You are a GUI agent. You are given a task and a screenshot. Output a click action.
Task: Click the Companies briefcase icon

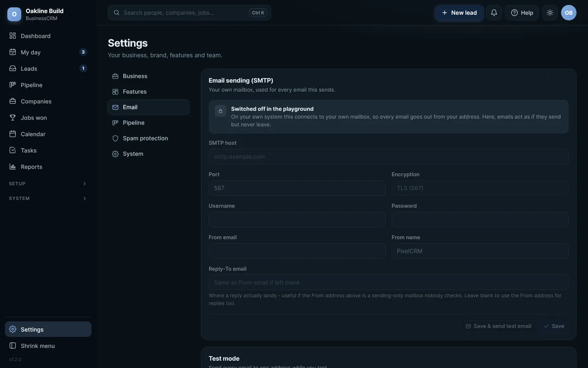[x=13, y=101]
